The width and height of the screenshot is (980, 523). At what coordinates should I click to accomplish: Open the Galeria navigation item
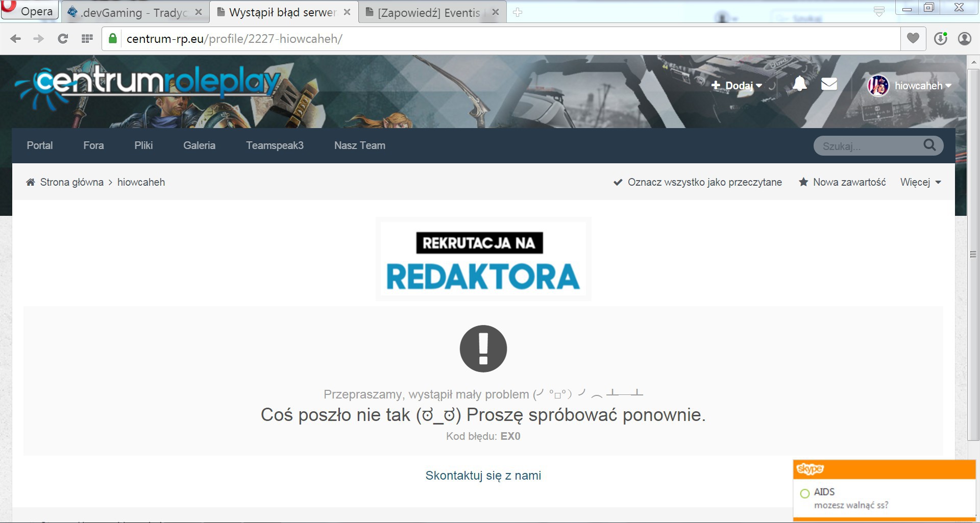(x=199, y=145)
